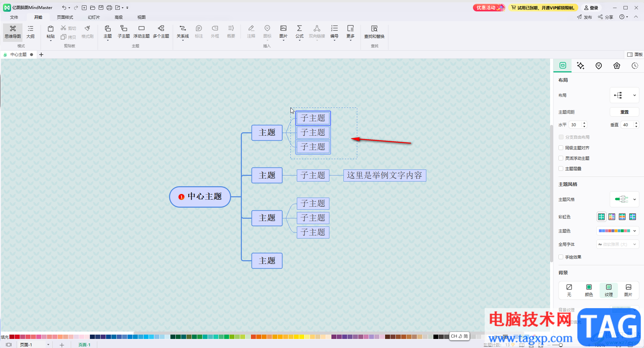This screenshot has height=348, width=644.
Task: Open the clipart panel tab
Action: click(617, 66)
